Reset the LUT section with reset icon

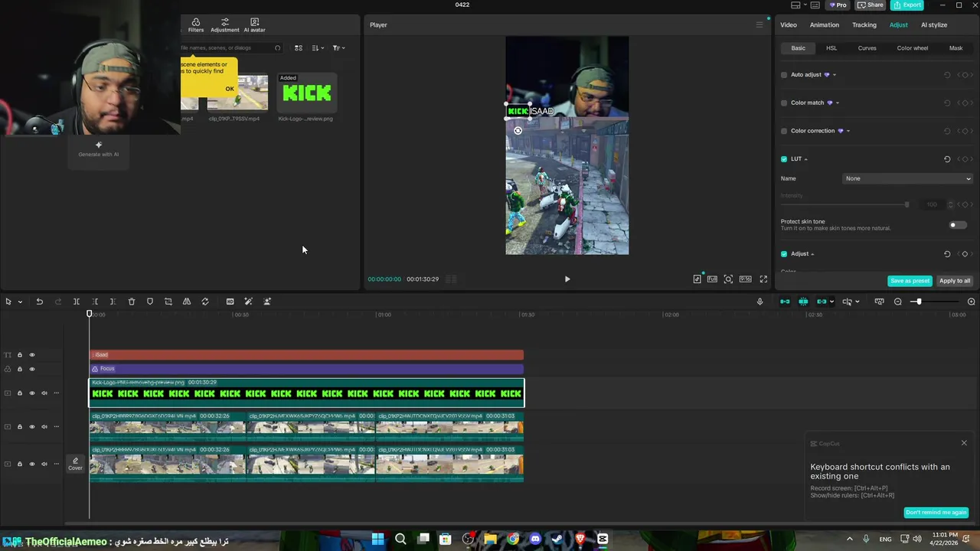tap(947, 159)
